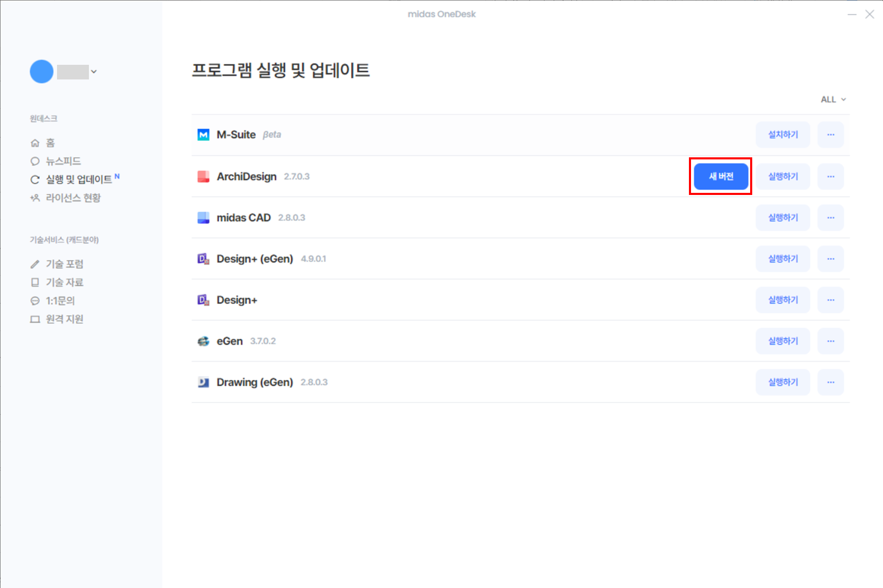883x588 pixels.
Task: Click the chat icon for 1:1문의
Action: point(35,301)
